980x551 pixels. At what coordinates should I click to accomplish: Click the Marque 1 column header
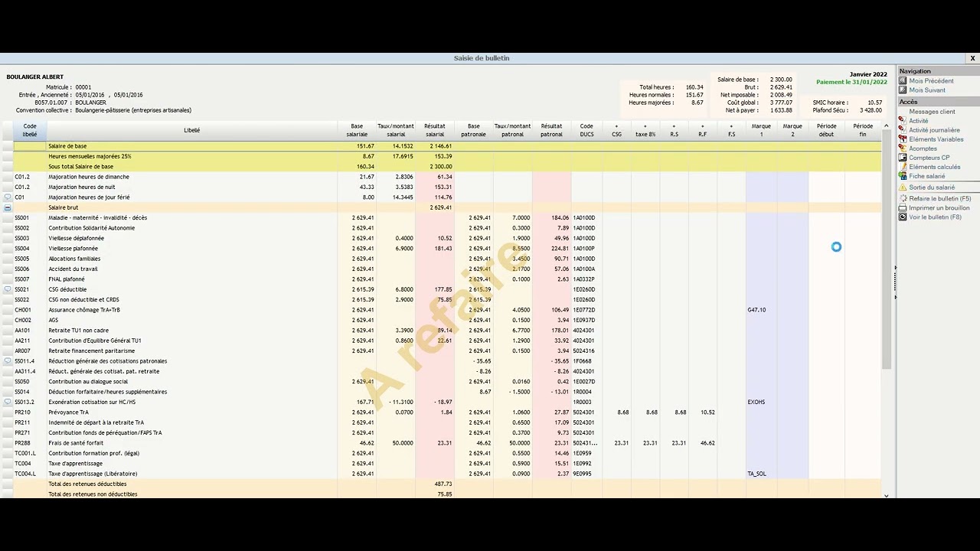click(x=761, y=130)
